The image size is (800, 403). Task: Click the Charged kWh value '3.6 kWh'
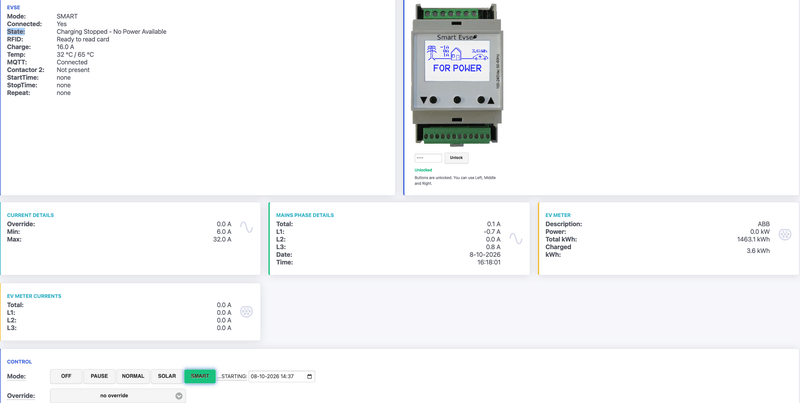758,251
